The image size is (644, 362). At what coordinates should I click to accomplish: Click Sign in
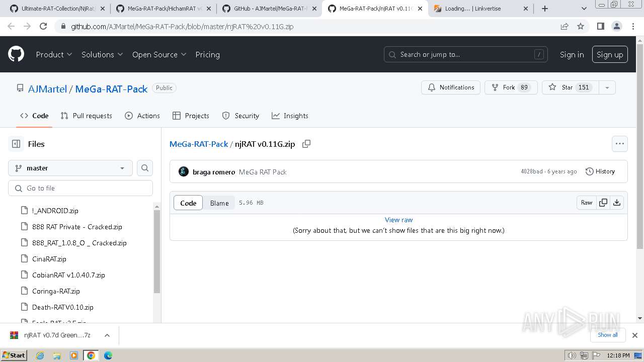[x=572, y=54]
